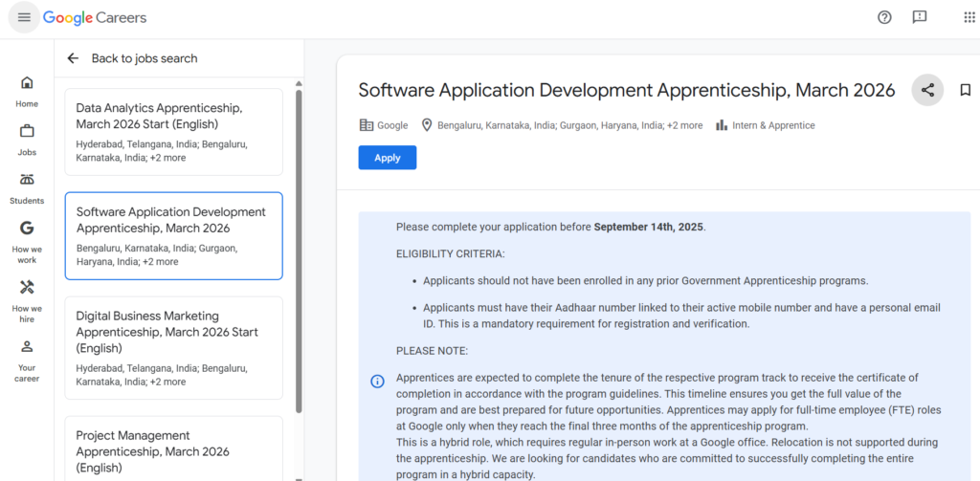
Task: Click the blue info circle icon
Action: pyautogui.click(x=377, y=381)
